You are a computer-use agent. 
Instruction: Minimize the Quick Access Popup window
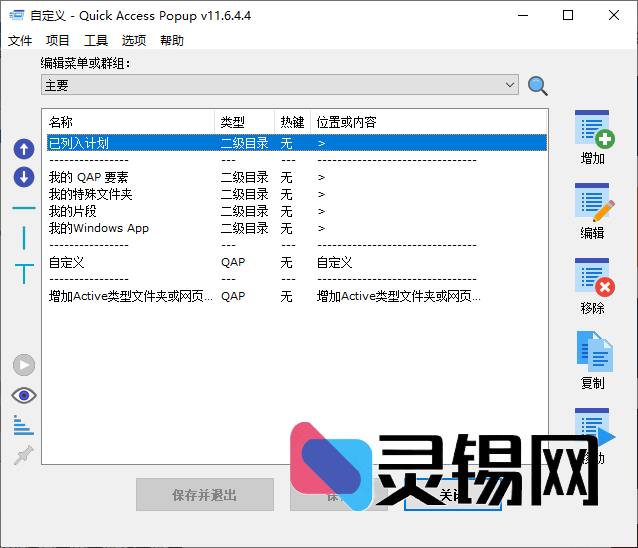pyautogui.click(x=523, y=15)
